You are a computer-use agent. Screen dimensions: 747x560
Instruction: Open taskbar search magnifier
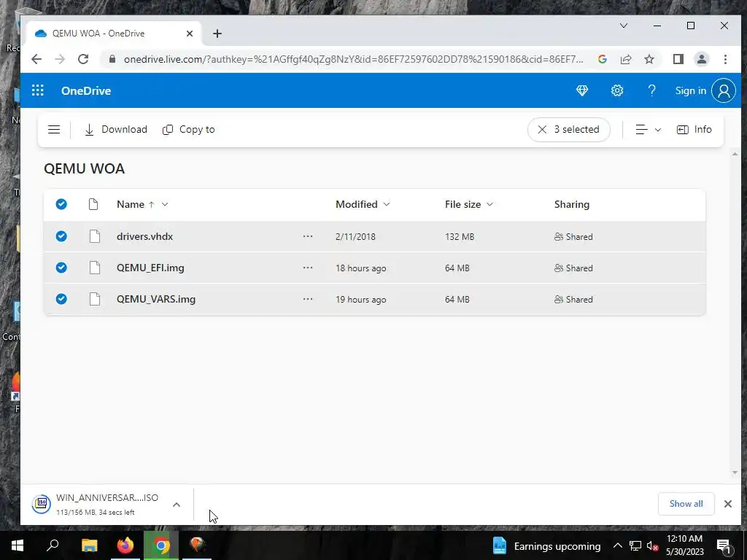coord(53,545)
